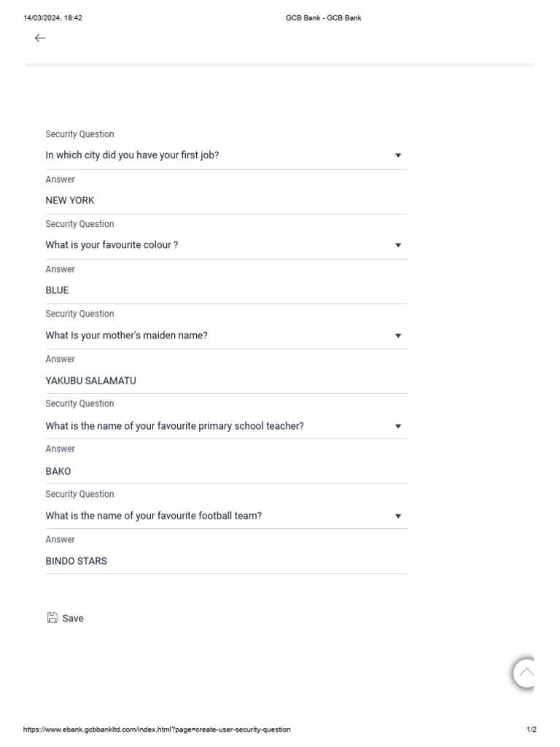Click the scroll-to-top chevron button

tap(526, 673)
